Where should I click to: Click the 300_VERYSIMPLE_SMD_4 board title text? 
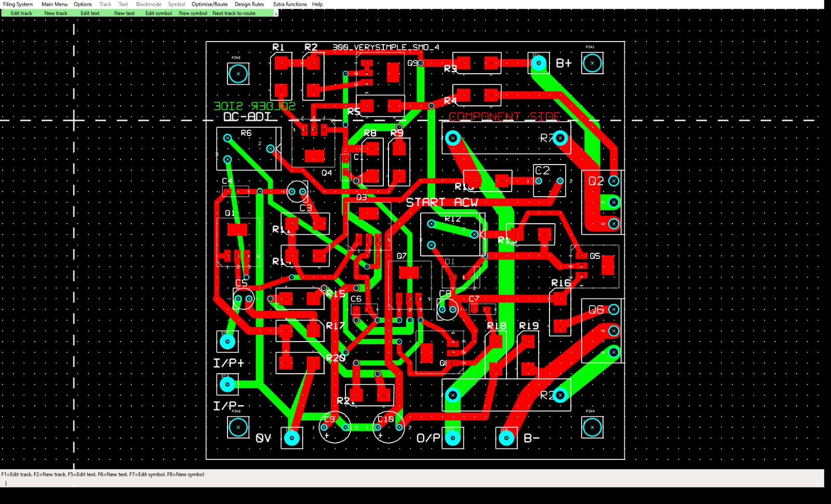[x=386, y=47]
